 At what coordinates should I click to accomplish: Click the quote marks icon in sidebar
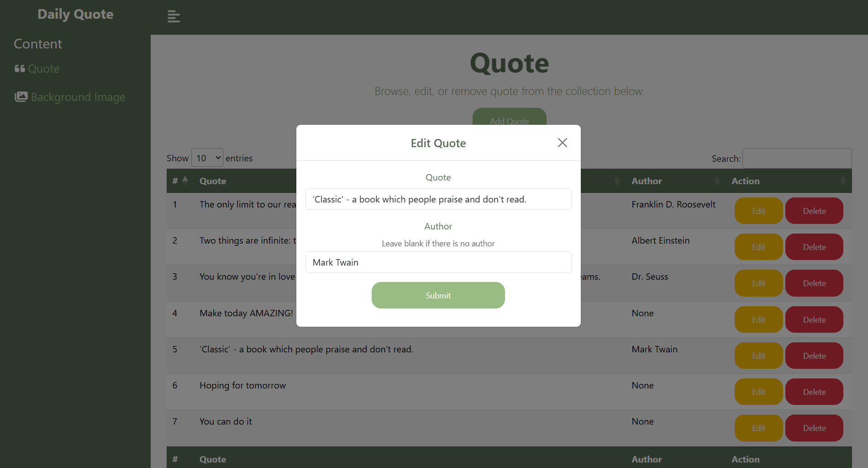[x=20, y=69]
